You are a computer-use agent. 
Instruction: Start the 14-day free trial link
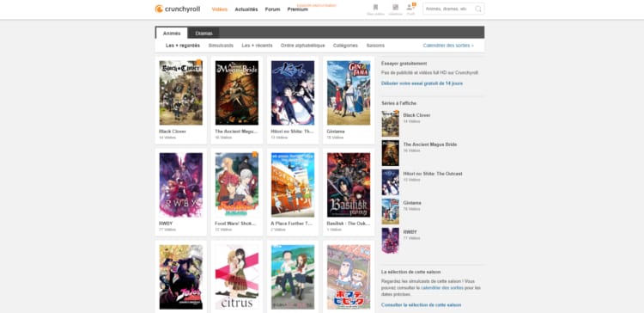(x=422, y=83)
